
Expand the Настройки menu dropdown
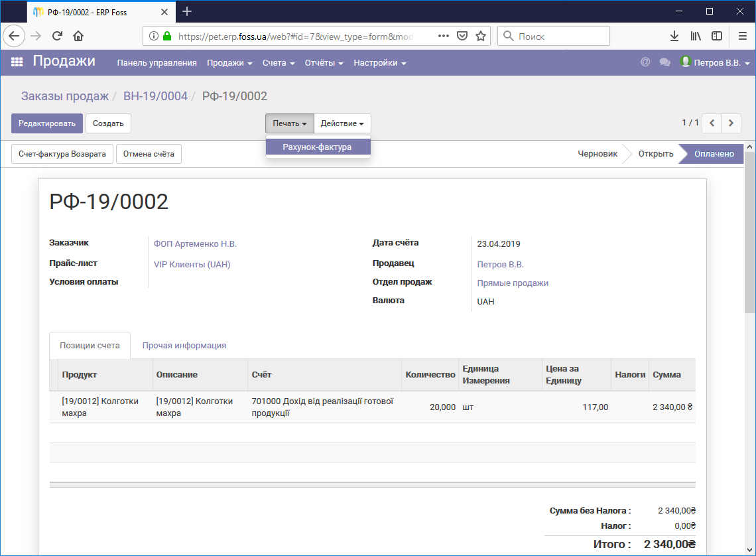[x=379, y=62]
